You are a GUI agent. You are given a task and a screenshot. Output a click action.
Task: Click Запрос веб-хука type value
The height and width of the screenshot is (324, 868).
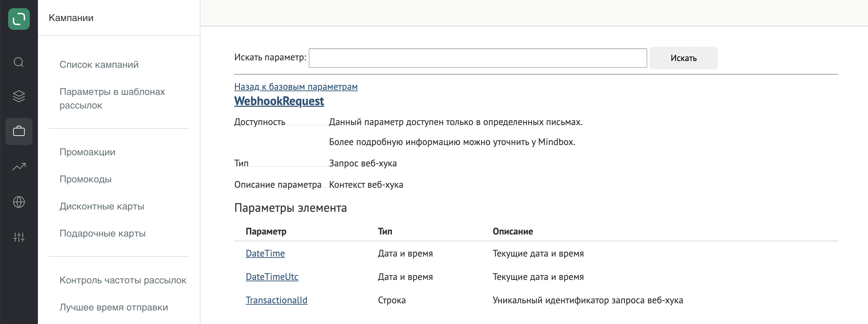[x=363, y=163]
